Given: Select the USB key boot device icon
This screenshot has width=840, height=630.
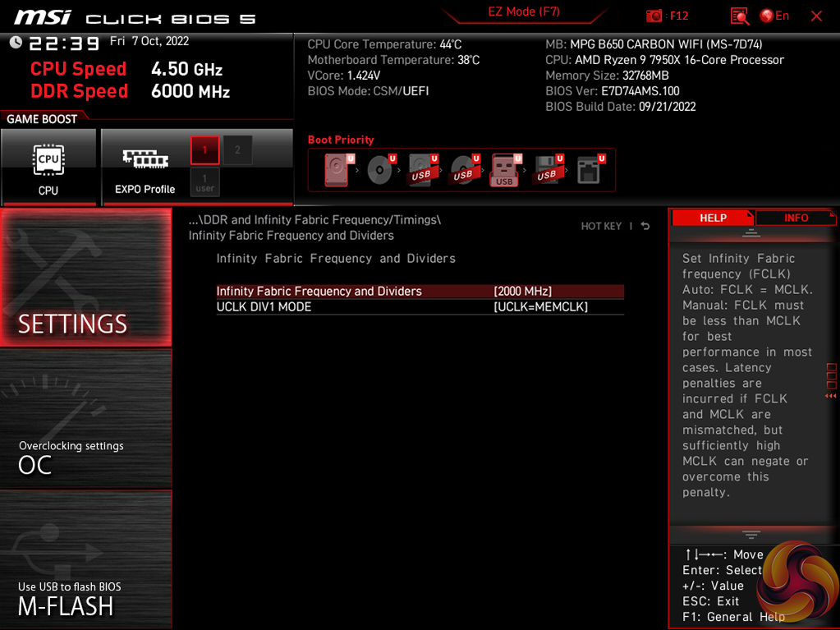Looking at the screenshot, I should 505,170.
